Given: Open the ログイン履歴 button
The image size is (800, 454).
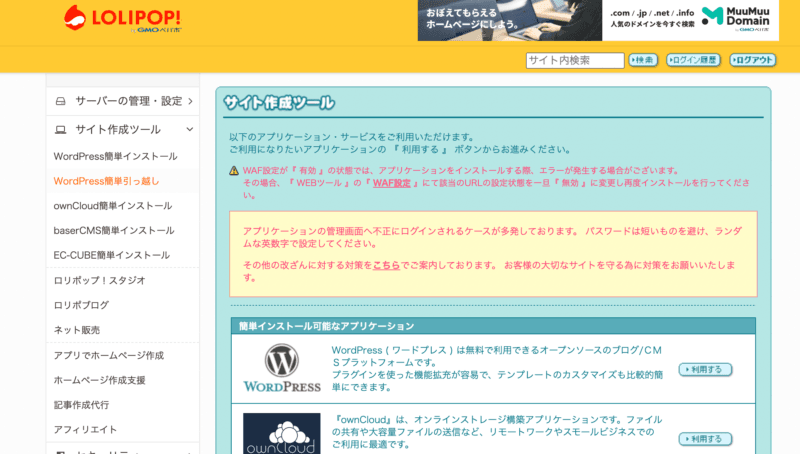Looking at the screenshot, I should (x=693, y=60).
